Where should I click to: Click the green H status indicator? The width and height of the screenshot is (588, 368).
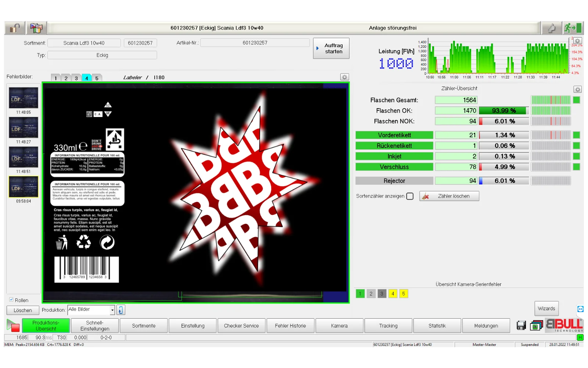point(580,337)
